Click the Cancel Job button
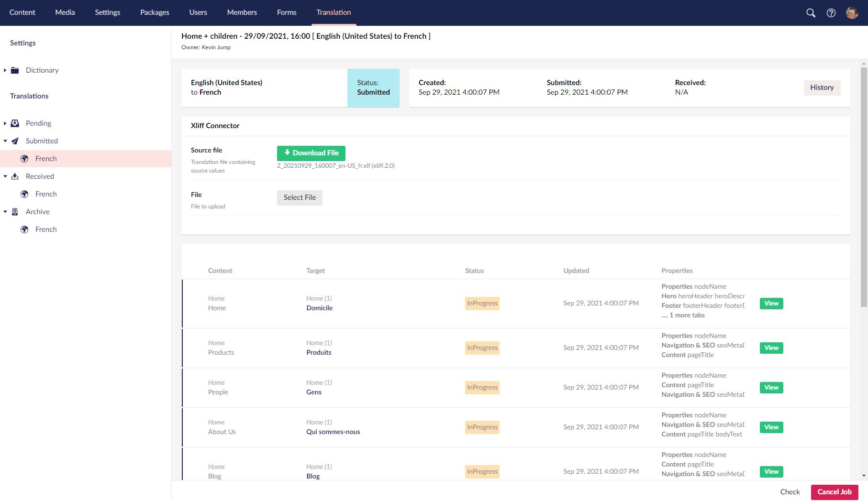 pos(834,492)
